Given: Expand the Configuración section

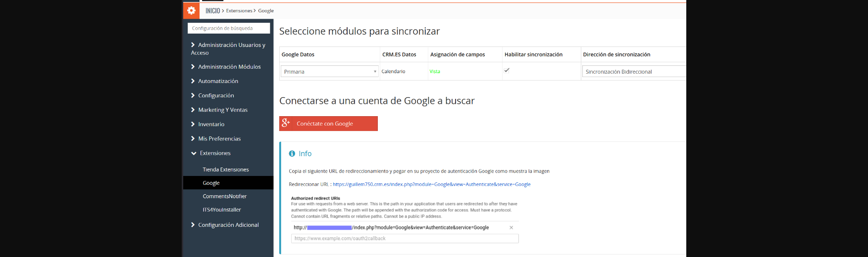Looking at the screenshot, I should coord(212,95).
